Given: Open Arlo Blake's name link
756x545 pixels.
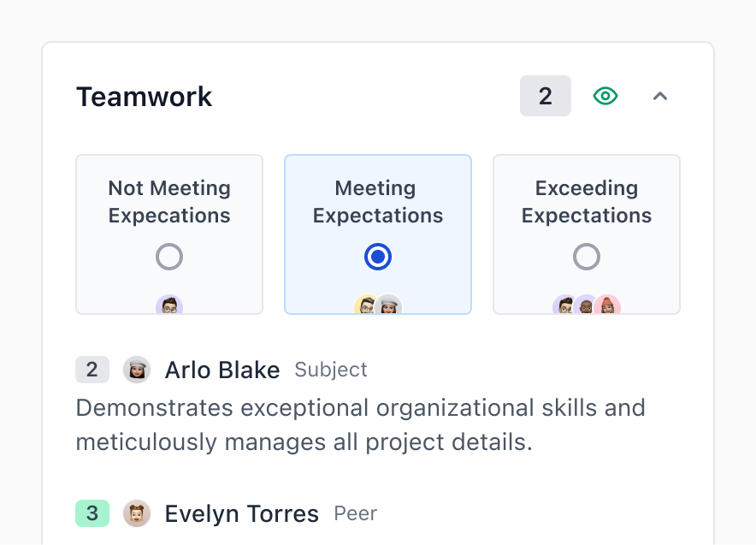Looking at the screenshot, I should (222, 370).
